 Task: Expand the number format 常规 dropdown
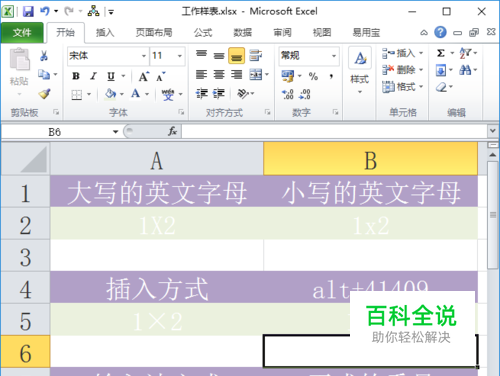pos(334,56)
